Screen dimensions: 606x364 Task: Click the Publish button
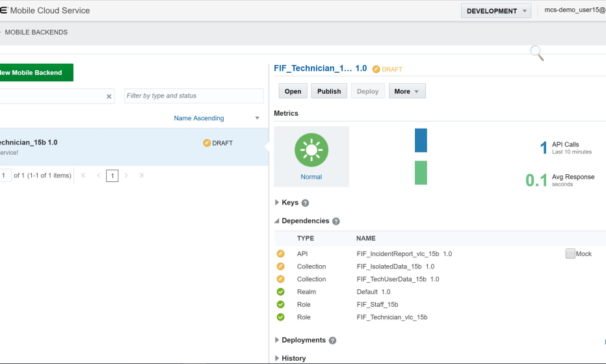coord(329,92)
